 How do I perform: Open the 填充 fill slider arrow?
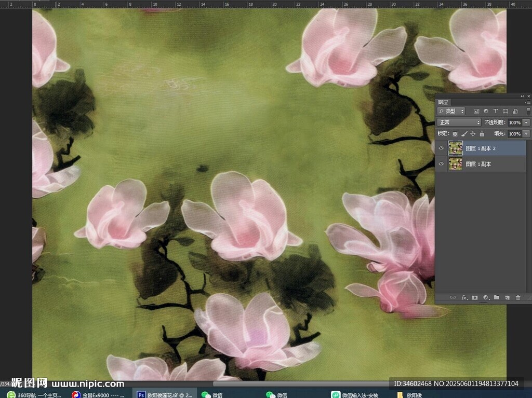[x=526, y=134]
